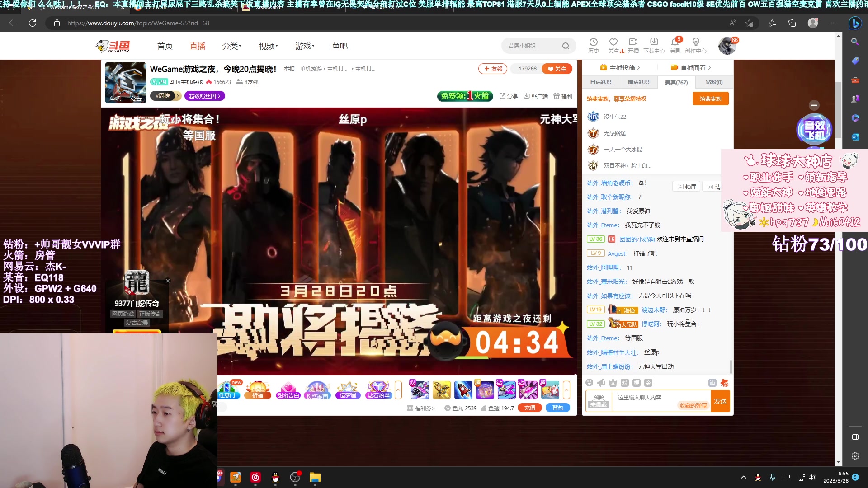Open the 历史 history clock icon

[x=594, y=45]
